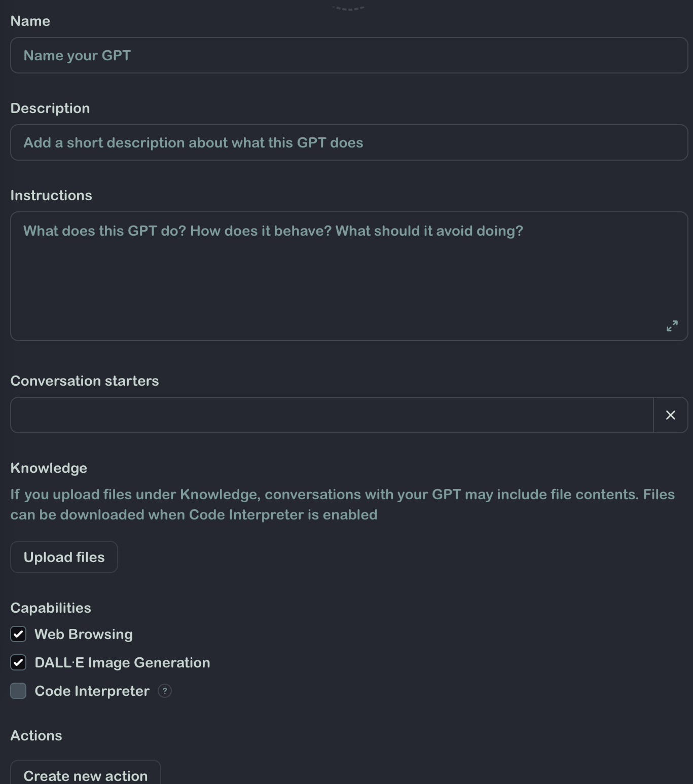
Task: Click the 'DALL·E Image Generation' label text
Action: click(x=122, y=662)
